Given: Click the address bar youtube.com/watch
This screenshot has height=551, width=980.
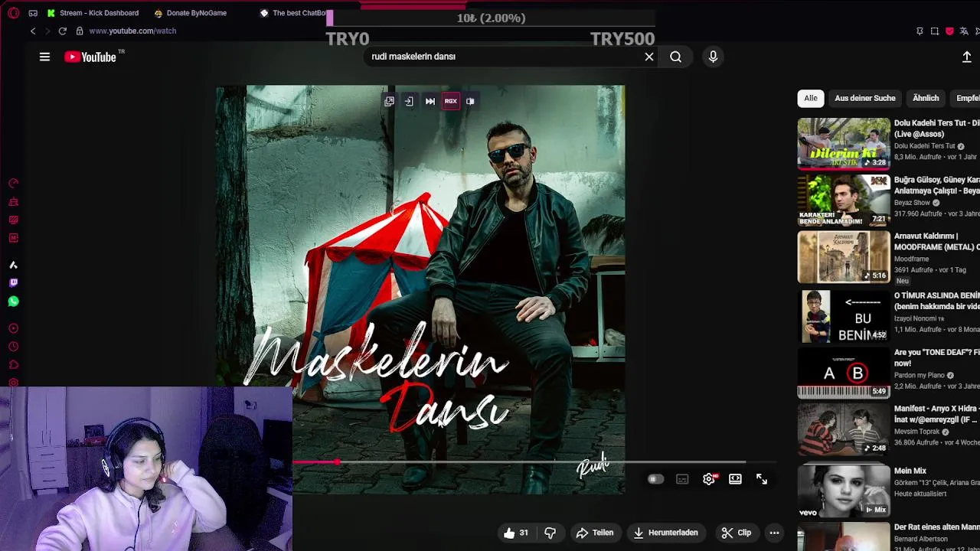Looking at the screenshot, I should pos(132,31).
